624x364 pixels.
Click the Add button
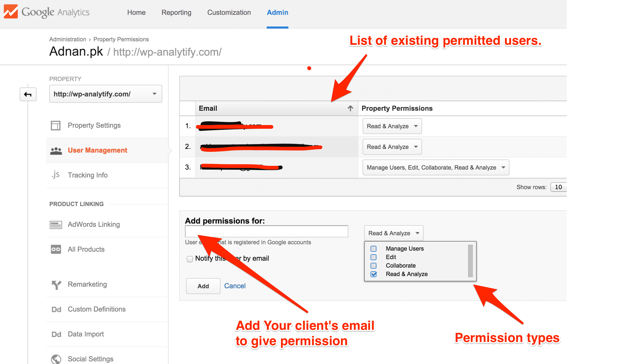click(x=203, y=286)
